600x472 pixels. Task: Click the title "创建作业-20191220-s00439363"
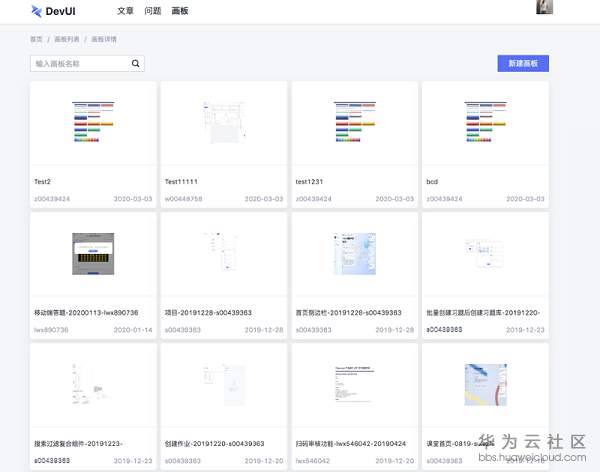(x=215, y=443)
